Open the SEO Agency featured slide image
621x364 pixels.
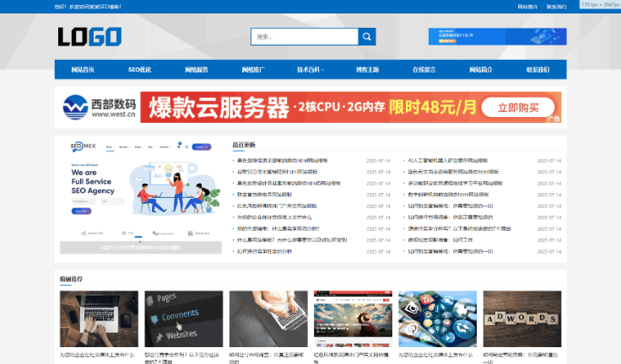[140, 194]
